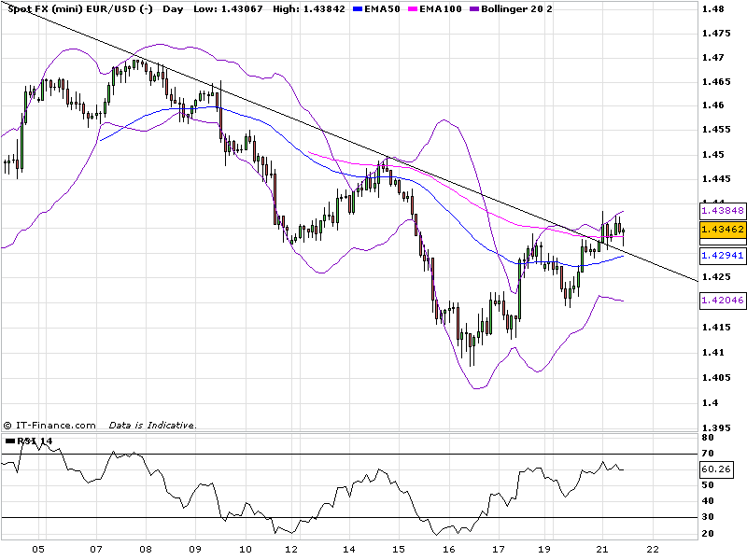The image size is (747, 560).
Task: Click the date axis label 16
Action: 449,549
